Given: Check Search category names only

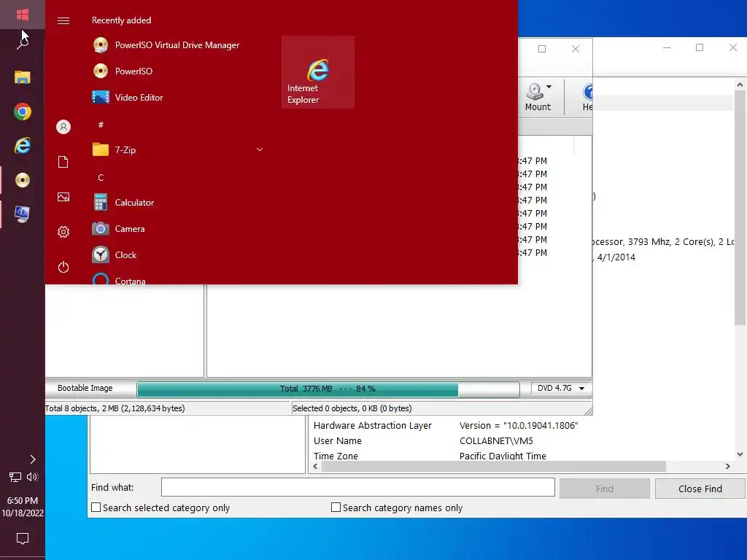Looking at the screenshot, I should [336, 507].
